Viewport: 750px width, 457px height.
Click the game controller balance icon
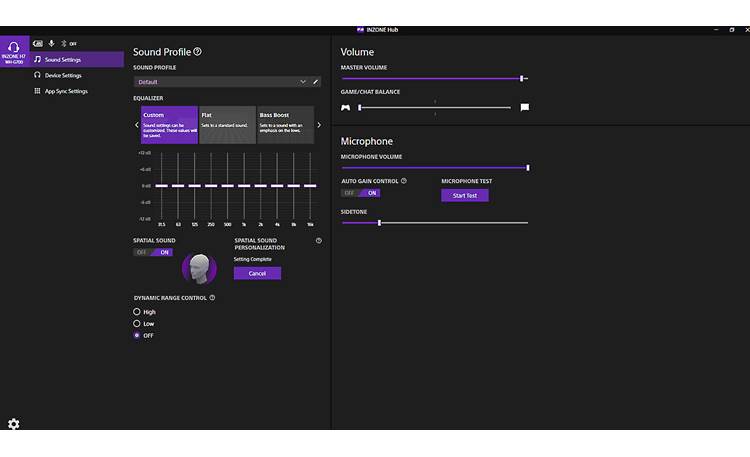pyautogui.click(x=345, y=108)
